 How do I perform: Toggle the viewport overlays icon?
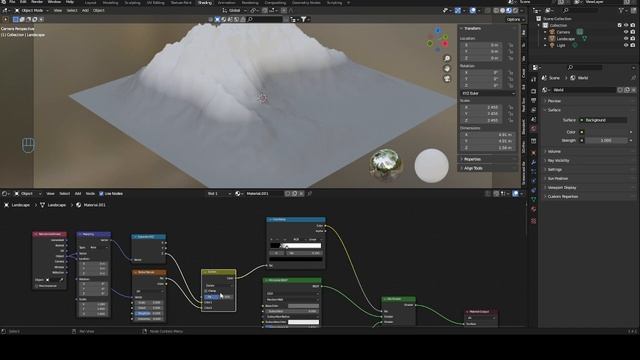[x=472, y=11]
